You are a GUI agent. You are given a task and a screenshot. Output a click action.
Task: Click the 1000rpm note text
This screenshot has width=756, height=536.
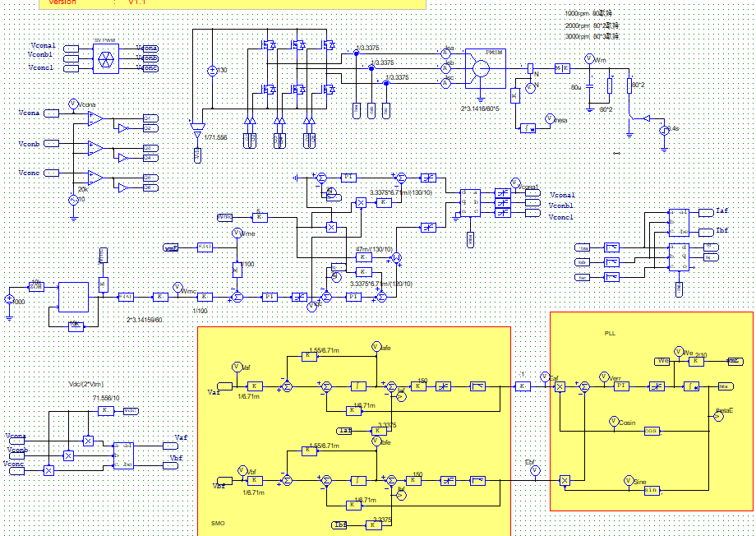point(588,13)
